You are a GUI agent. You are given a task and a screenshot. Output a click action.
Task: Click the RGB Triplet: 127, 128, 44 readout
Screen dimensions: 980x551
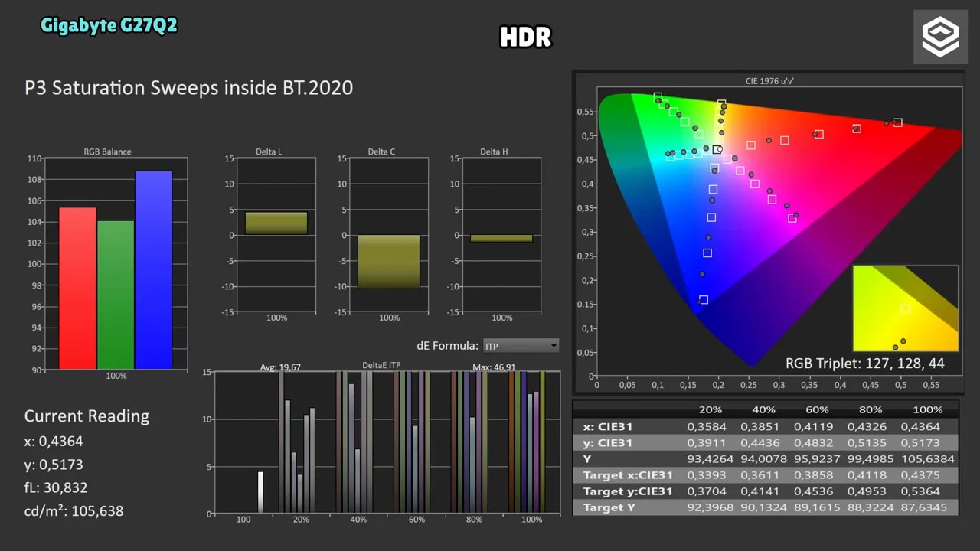[865, 364]
